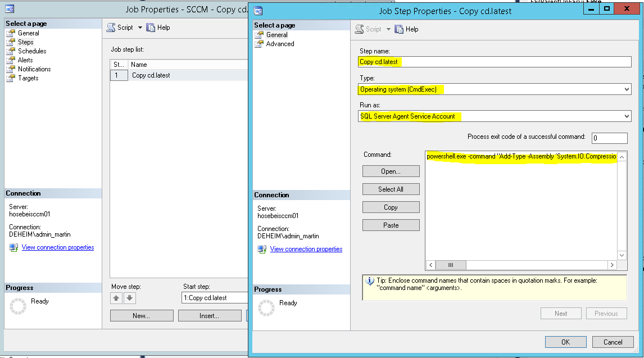
Task: Click command box scroll up arrow
Action: 622,157
